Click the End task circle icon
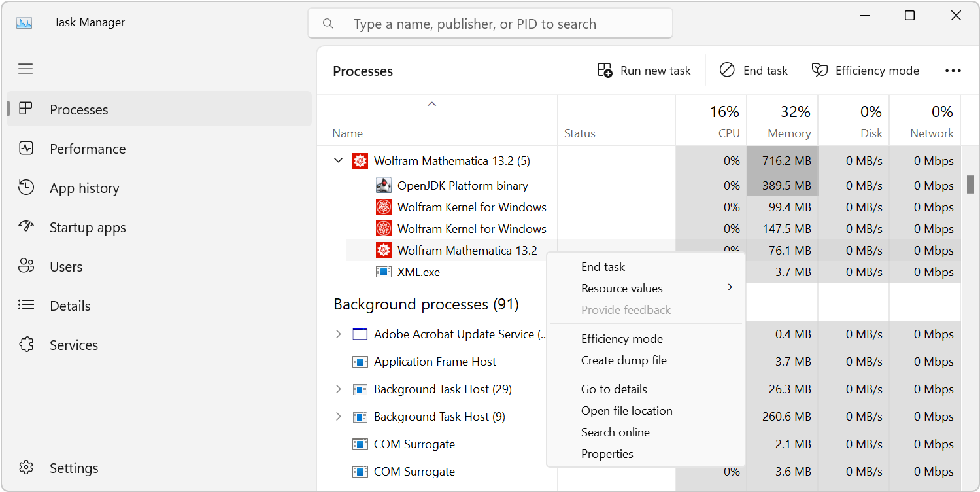This screenshot has height=492, width=980. (x=727, y=70)
